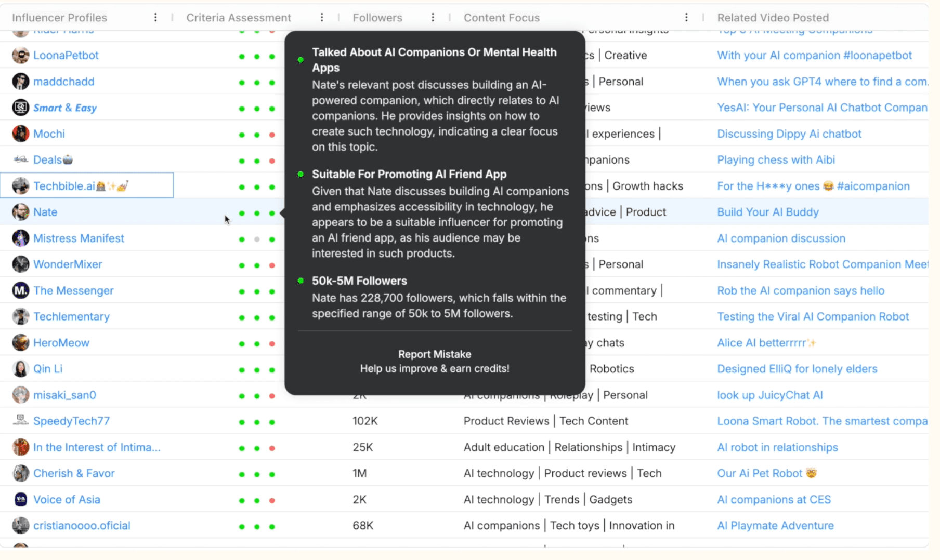Toggle the gray criteria dot for Mistress Manifest
This screenshot has width=940, height=560.
point(256,239)
